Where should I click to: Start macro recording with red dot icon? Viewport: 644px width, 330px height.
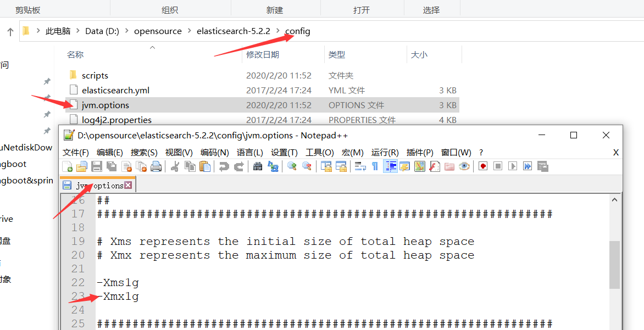click(483, 166)
